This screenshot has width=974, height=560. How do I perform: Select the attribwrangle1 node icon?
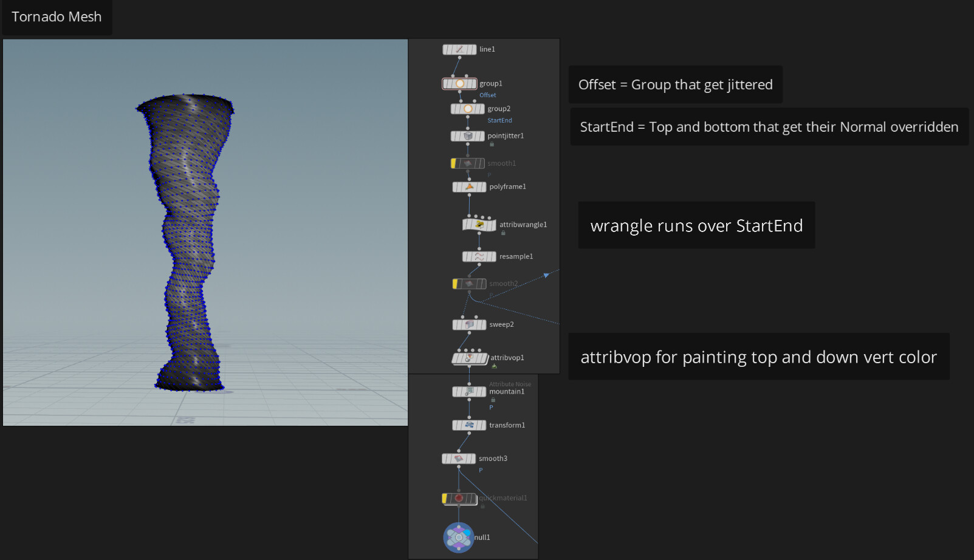pos(479,225)
